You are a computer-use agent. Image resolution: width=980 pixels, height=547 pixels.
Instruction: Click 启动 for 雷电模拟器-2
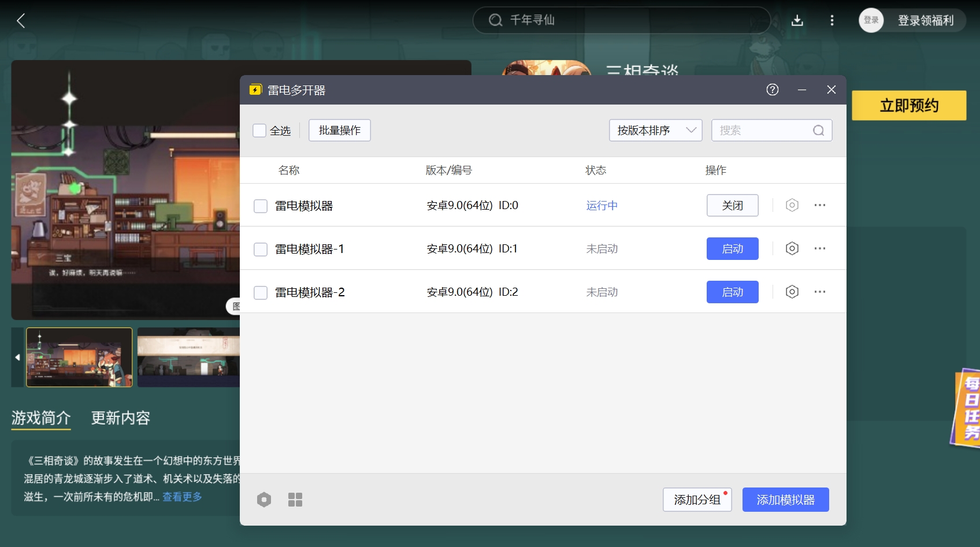tap(733, 292)
